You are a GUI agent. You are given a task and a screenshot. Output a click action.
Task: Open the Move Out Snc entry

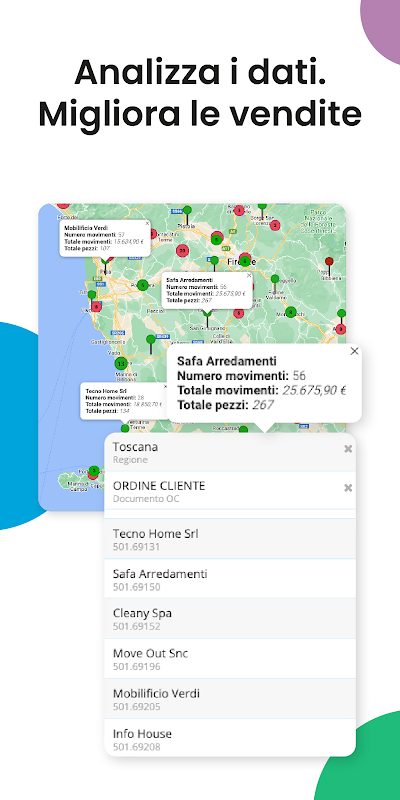230,659
